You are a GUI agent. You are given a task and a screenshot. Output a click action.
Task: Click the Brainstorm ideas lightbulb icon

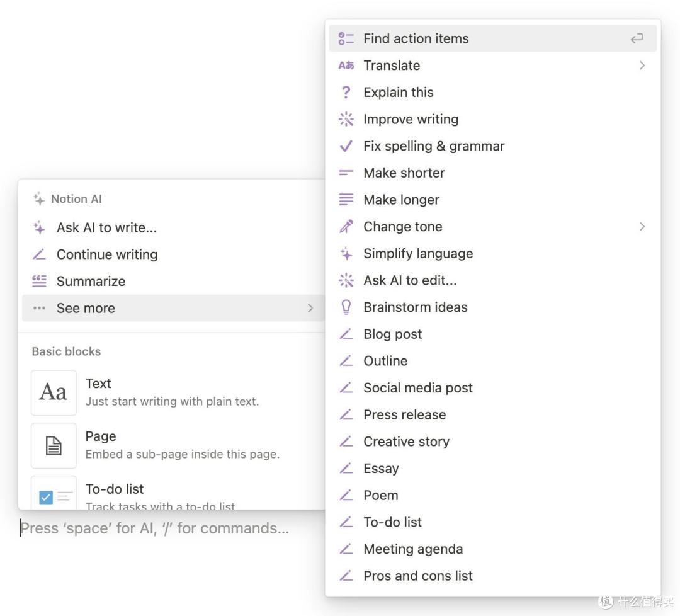coord(346,307)
